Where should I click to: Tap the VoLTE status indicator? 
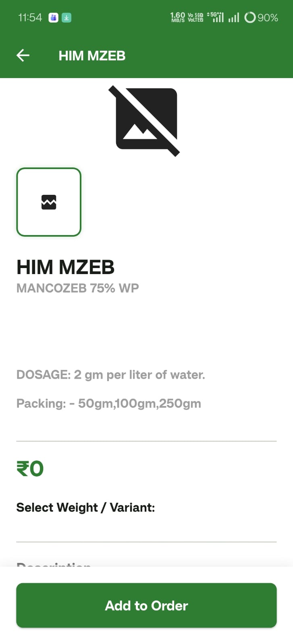coord(195,18)
